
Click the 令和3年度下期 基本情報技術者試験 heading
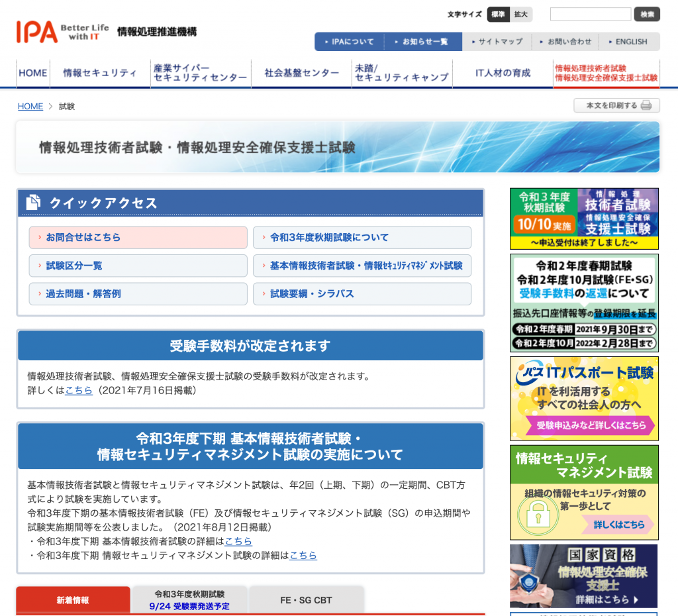pyautogui.click(x=250, y=446)
